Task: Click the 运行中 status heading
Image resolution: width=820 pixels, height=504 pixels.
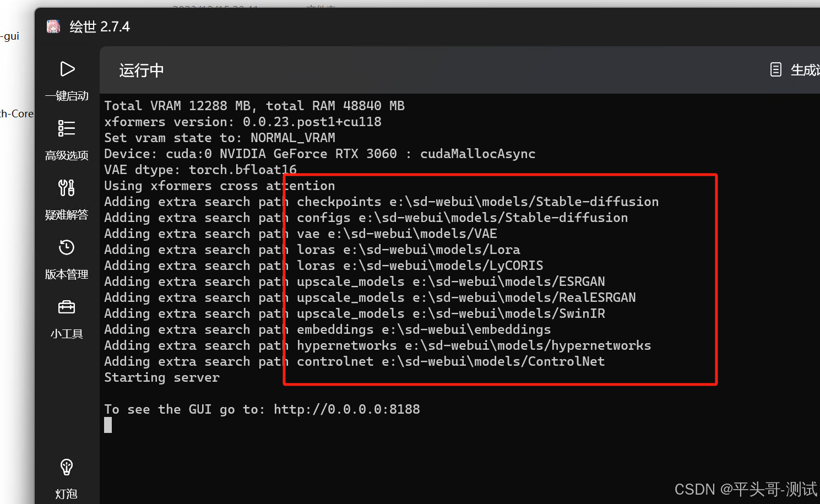Action: click(142, 71)
